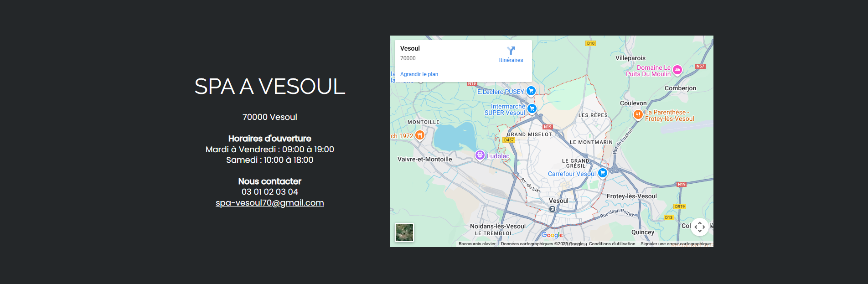Click the 'Coulevon' map label

click(x=633, y=103)
